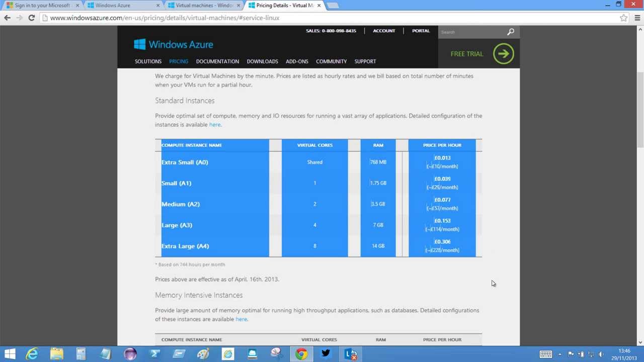Go to Documentation in the nav
The image size is (644, 362).
217,61
